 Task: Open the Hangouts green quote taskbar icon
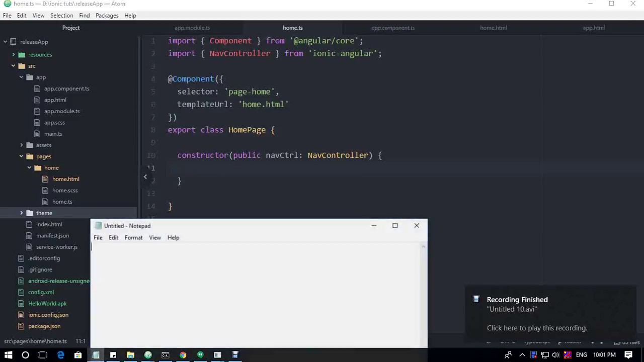(200, 355)
